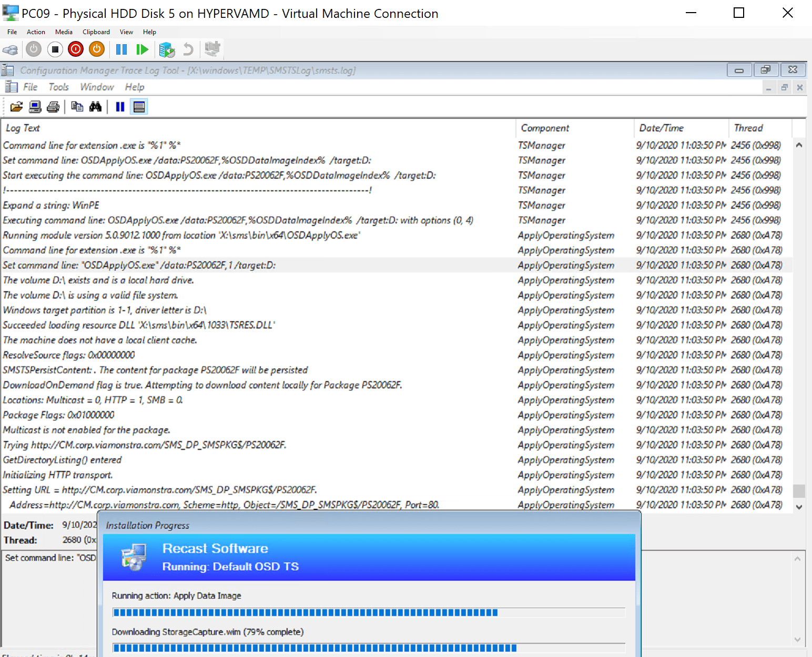Restore down the Trace Log Tool window
Screen dimensions: 812x657
point(766,69)
